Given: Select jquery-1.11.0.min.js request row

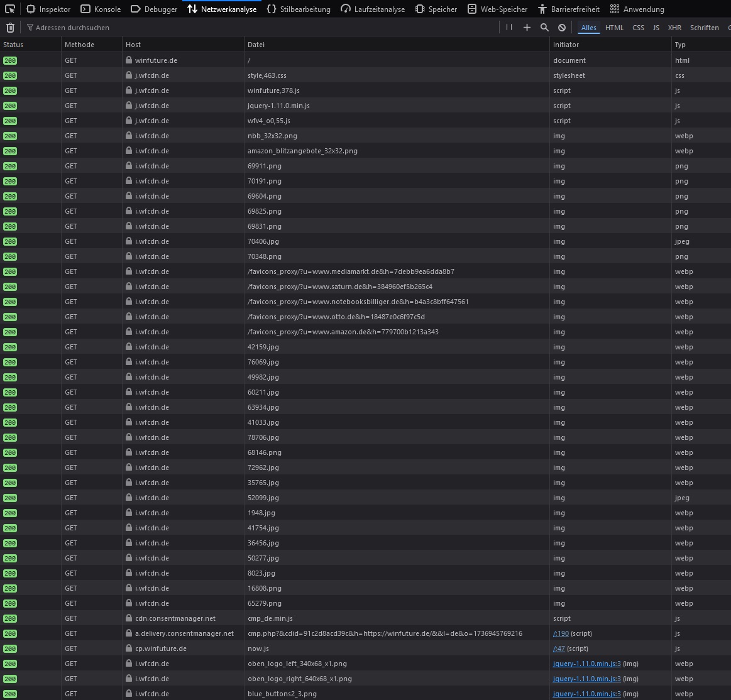Looking at the screenshot, I should pyautogui.click(x=366, y=106).
